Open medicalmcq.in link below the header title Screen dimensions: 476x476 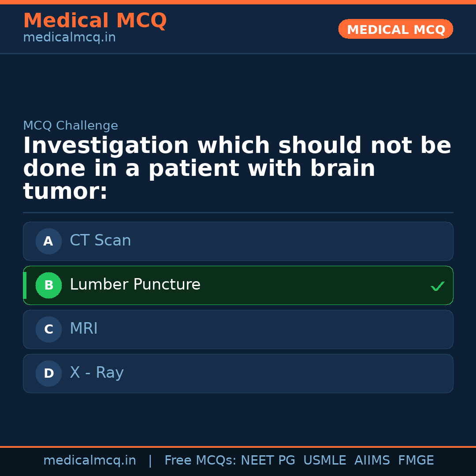point(69,37)
